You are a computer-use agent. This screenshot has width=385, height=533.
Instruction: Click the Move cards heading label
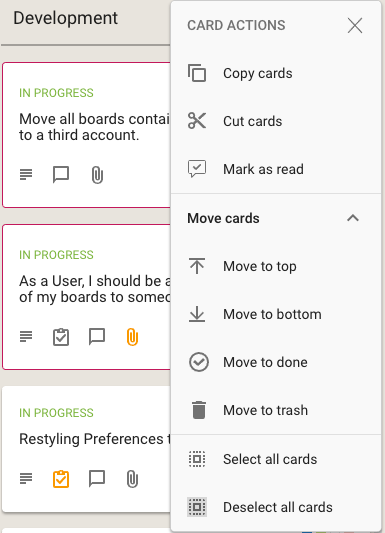(x=223, y=218)
